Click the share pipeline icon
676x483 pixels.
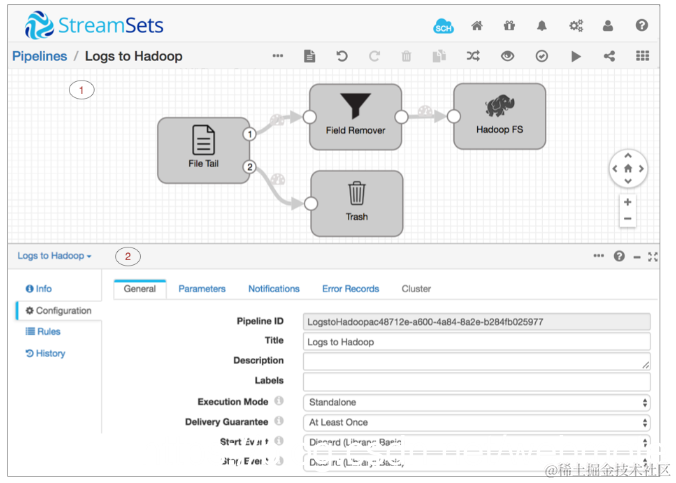[609, 56]
